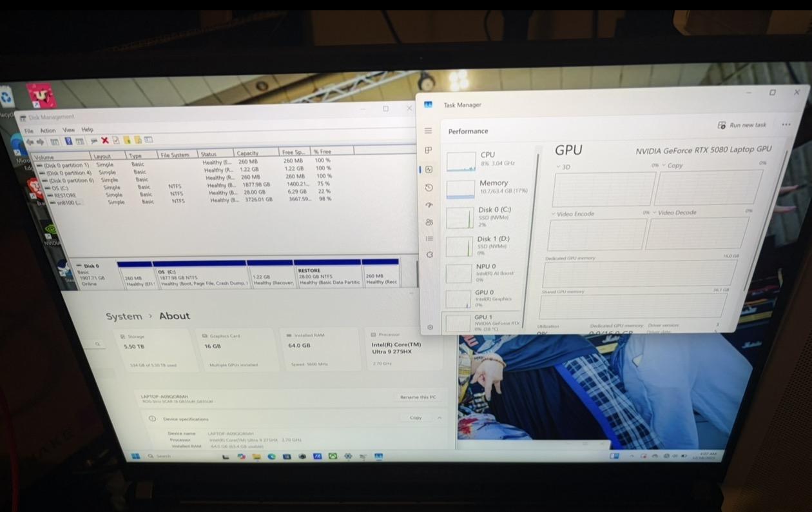Open Services icon in Task Manager sidebar

click(430, 254)
